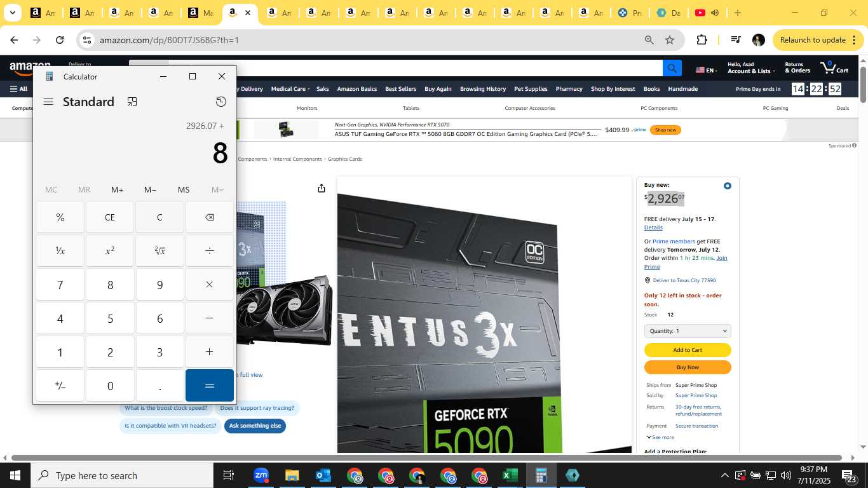This screenshot has height=488, width=868.
Task: Click the plus operator in Calculator
Action: pyautogui.click(x=210, y=352)
